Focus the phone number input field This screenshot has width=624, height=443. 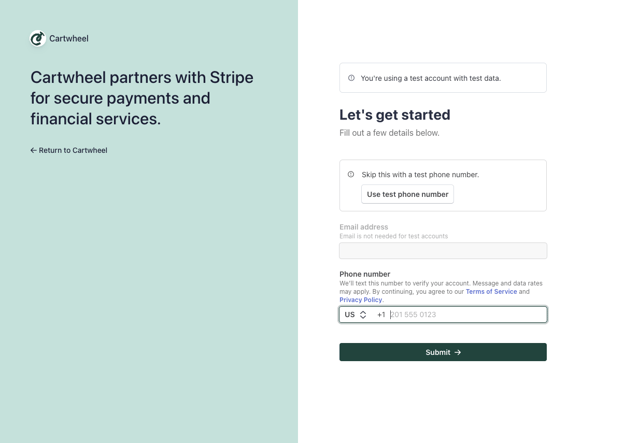[465, 315]
